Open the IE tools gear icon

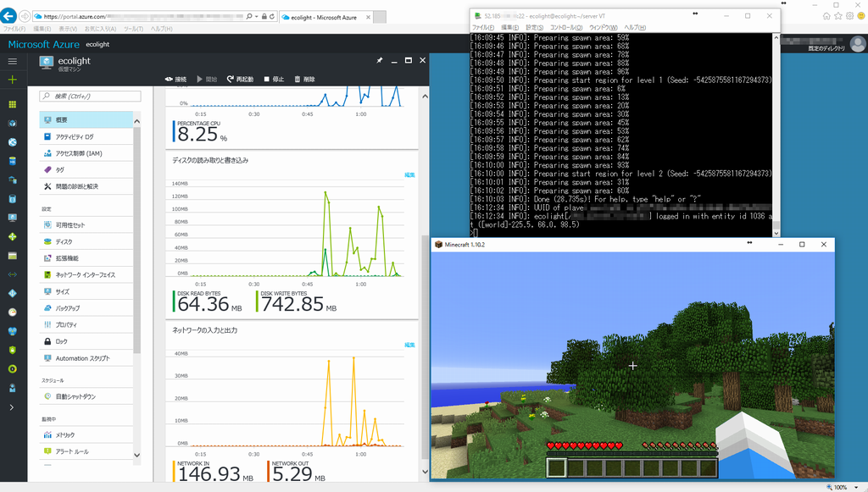(849, 16)
